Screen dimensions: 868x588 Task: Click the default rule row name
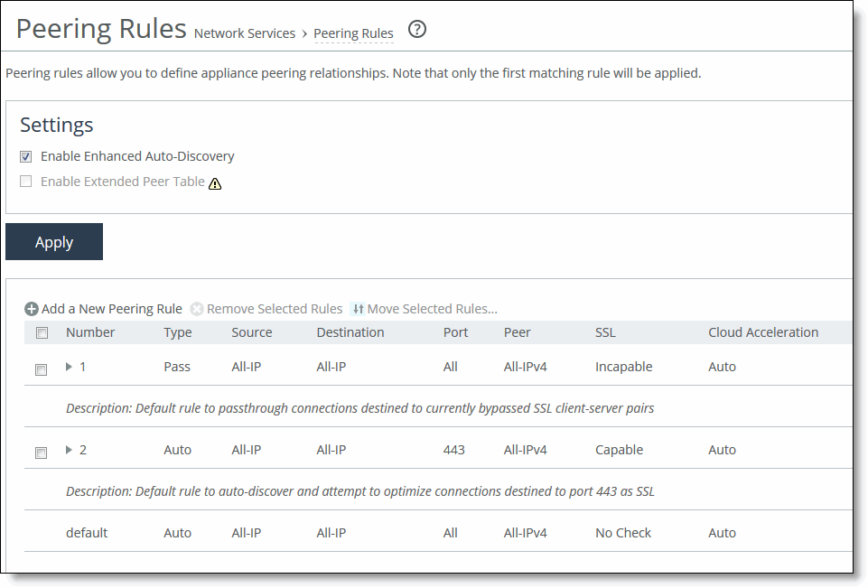[87, 533]
